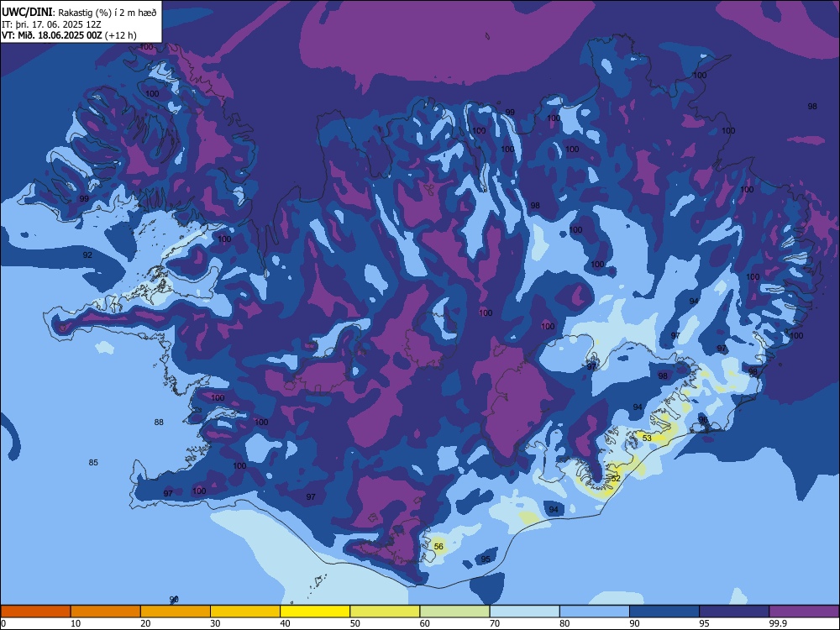The width and height of the screenshot is (840, 630).
Task: Click the 0–10 dark orange legend swatch
Action: tap(35, 612)
